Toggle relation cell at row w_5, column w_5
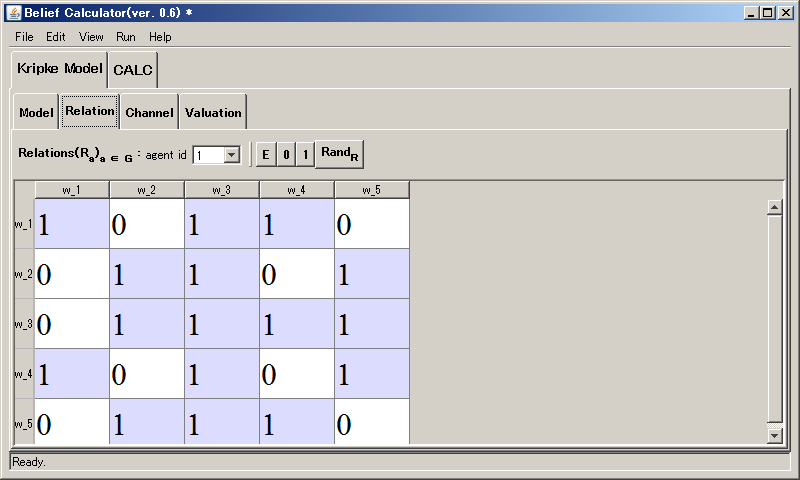 pyautogui.click(x=371, y=422)
